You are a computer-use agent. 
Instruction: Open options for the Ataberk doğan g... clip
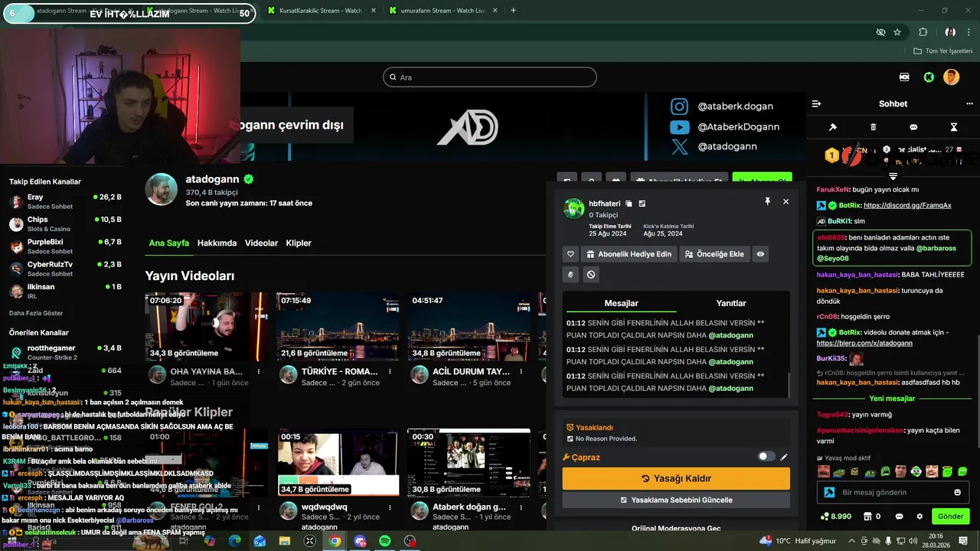521,507
